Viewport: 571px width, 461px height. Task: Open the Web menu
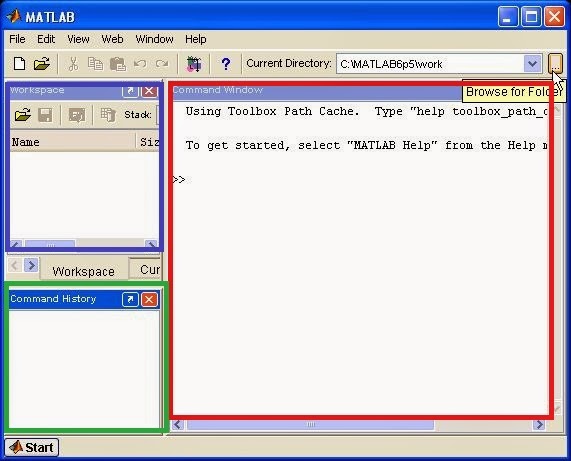tap(112, 39)
